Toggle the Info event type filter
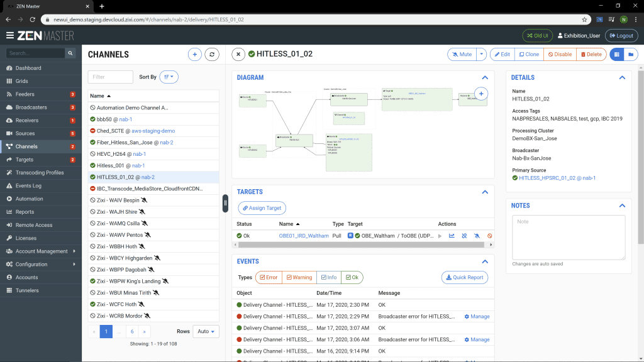This screenshot has width=644, height=362. pos(329,277)
